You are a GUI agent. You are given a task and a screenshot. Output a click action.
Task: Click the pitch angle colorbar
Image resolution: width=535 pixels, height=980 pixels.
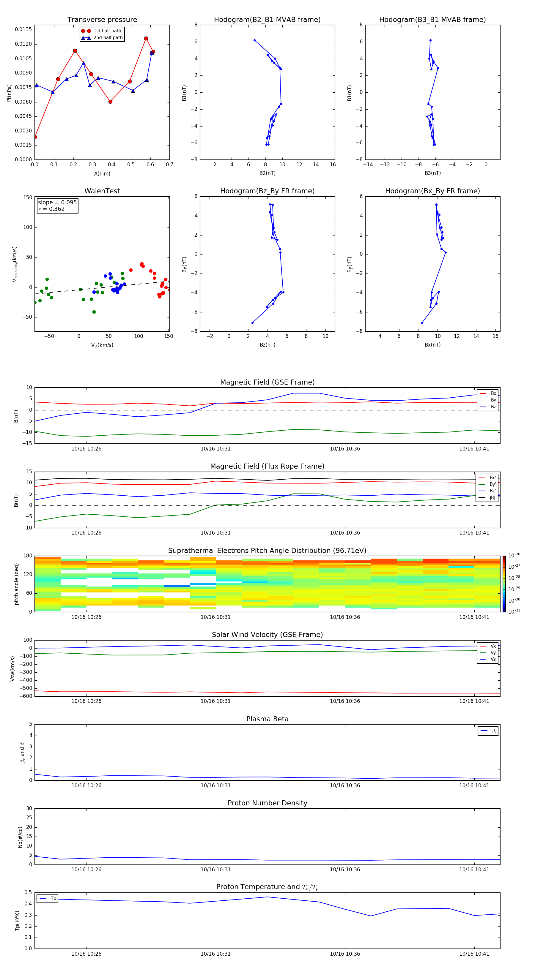coord(504,584)
